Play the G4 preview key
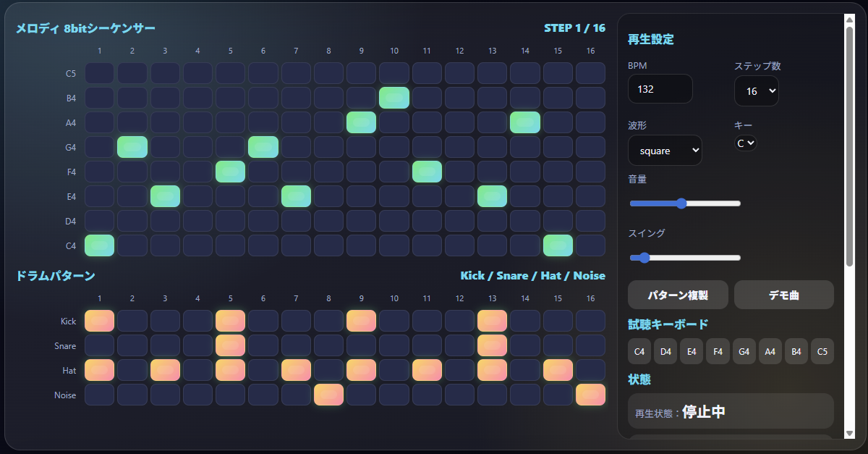The image size is (868, 454). click(x=744, y=351)
